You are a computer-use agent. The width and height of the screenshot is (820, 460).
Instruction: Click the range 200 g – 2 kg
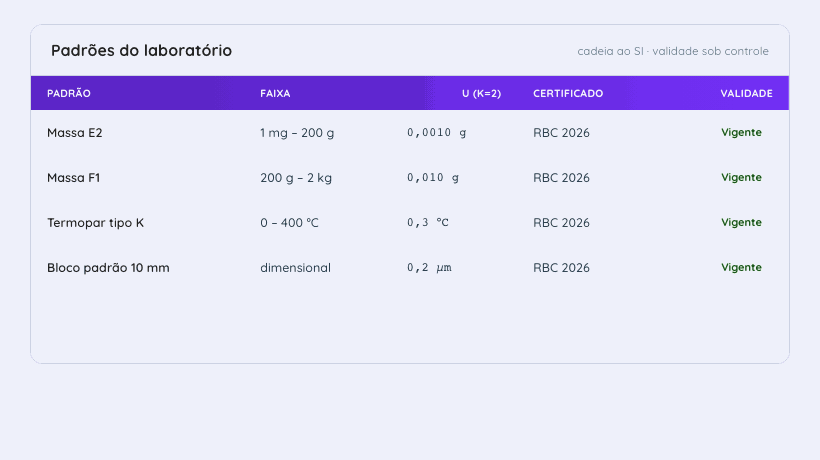(x=296, y=178)
